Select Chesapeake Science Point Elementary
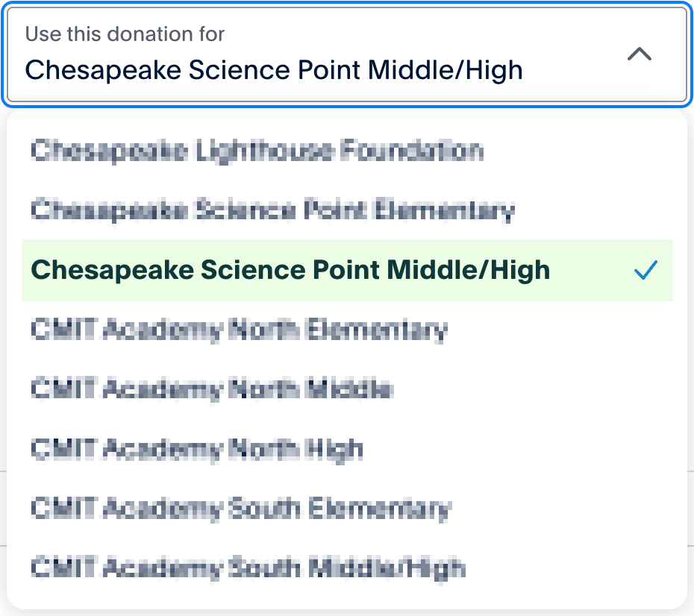The width and height of the screenshot is (694, 616). pos(272,210)
